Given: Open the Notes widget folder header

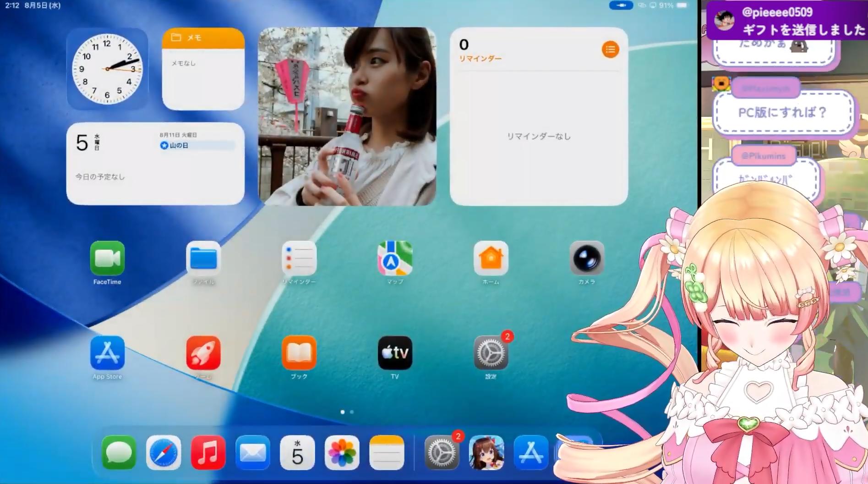Looking at the screenshot, I should pyautogui.click(x=203, y=38).
